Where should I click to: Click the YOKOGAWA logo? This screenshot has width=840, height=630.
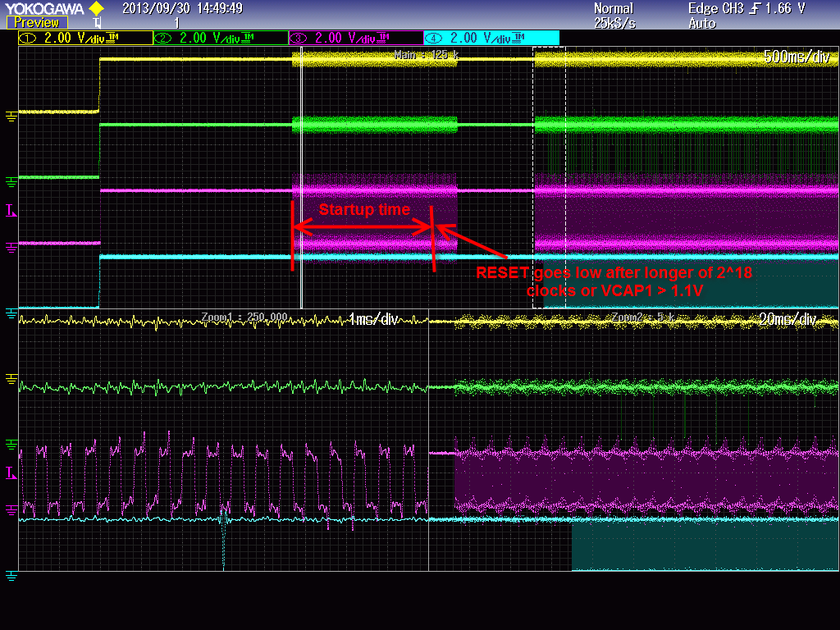click(x=44, y=8)
